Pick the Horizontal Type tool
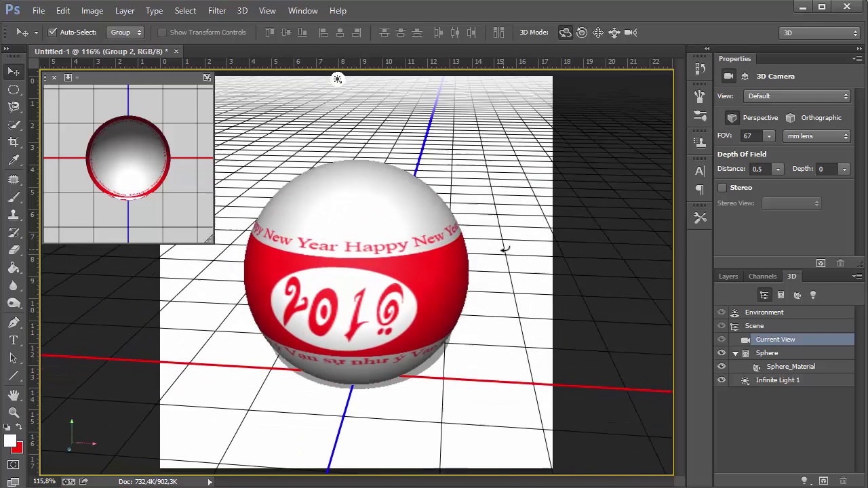 [14, 340]
